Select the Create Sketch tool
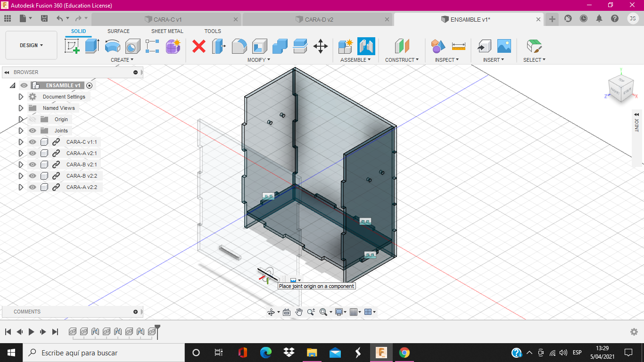Viewport: 644px width, 362px height. (72, 46)
